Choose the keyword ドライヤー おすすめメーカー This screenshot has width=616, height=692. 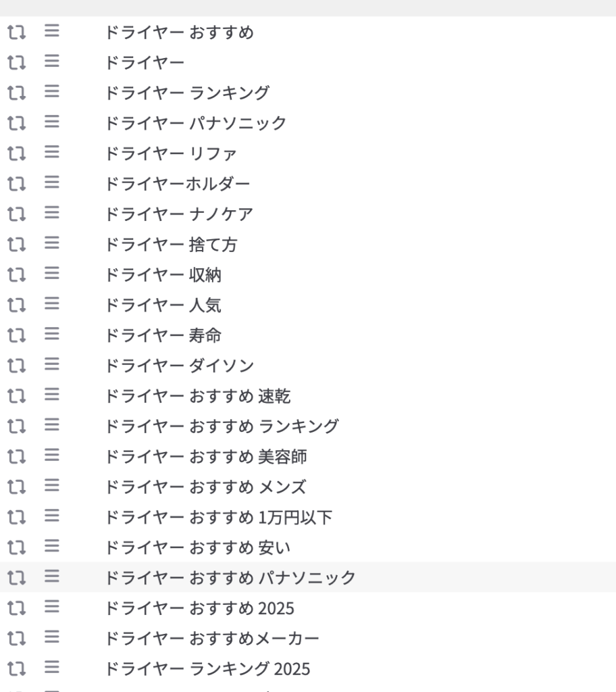click(x=212, y=639)
